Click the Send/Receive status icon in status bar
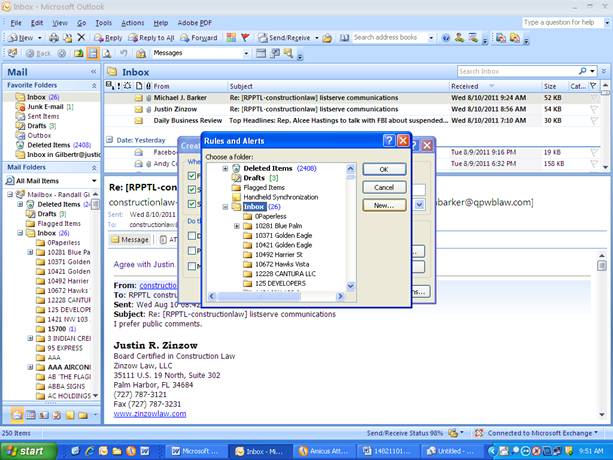This screenshot has width=613, height=460. tap(453, 433)
